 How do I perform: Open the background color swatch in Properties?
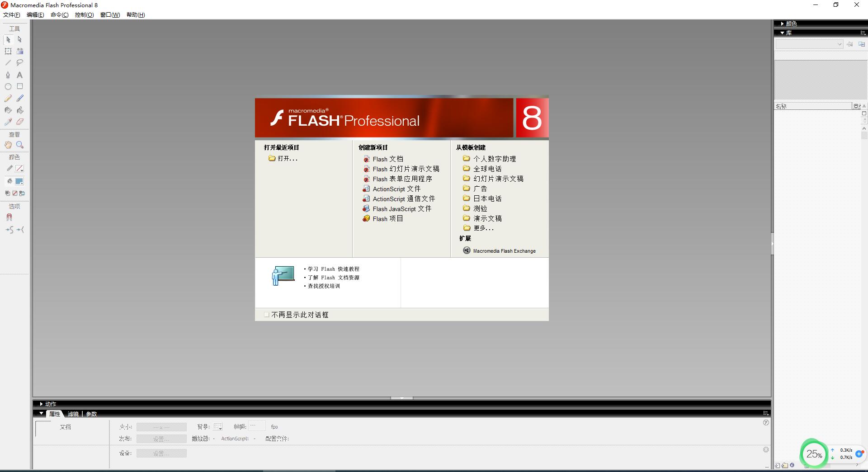[218, 426]
